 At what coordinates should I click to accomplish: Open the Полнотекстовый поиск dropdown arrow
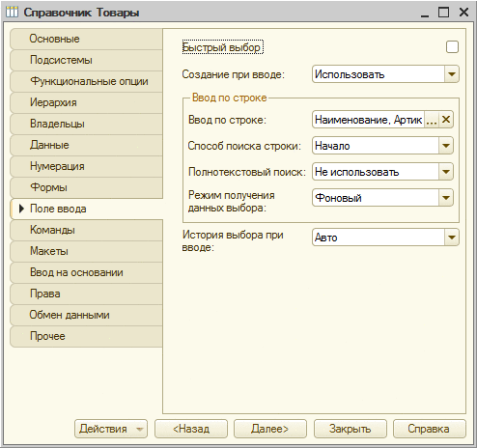(x=446, y=172)
